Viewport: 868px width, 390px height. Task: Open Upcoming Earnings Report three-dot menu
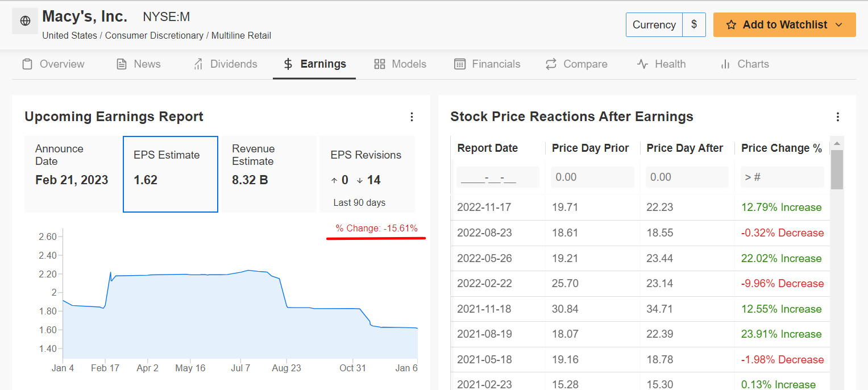412,117
